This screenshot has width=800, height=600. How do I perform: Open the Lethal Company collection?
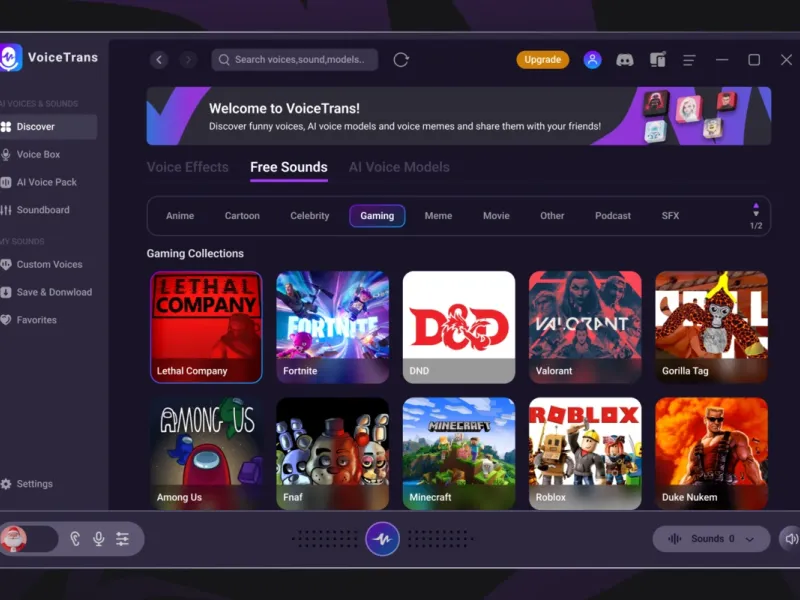point(206,327)
